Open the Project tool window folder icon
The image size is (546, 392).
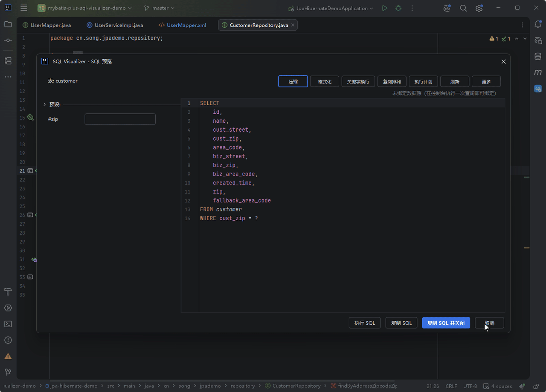pyautogui.click(x=8, y=24)
